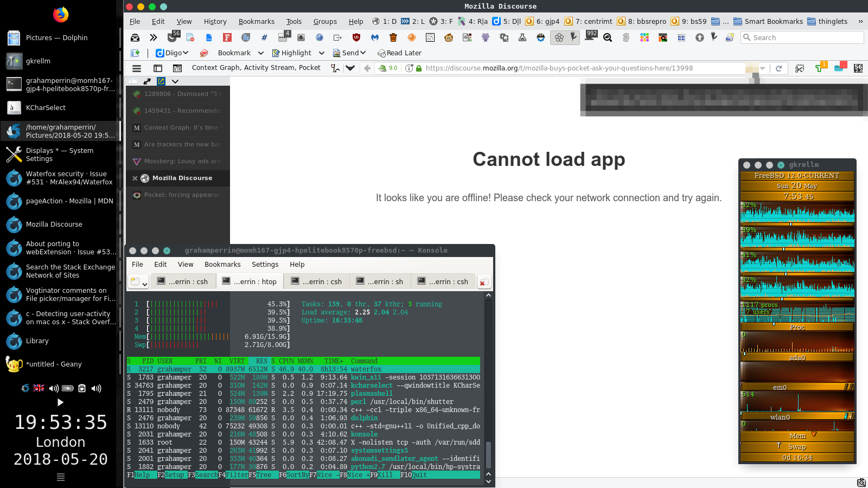Click the Malwarebytes blue M icon

[375, 37]
